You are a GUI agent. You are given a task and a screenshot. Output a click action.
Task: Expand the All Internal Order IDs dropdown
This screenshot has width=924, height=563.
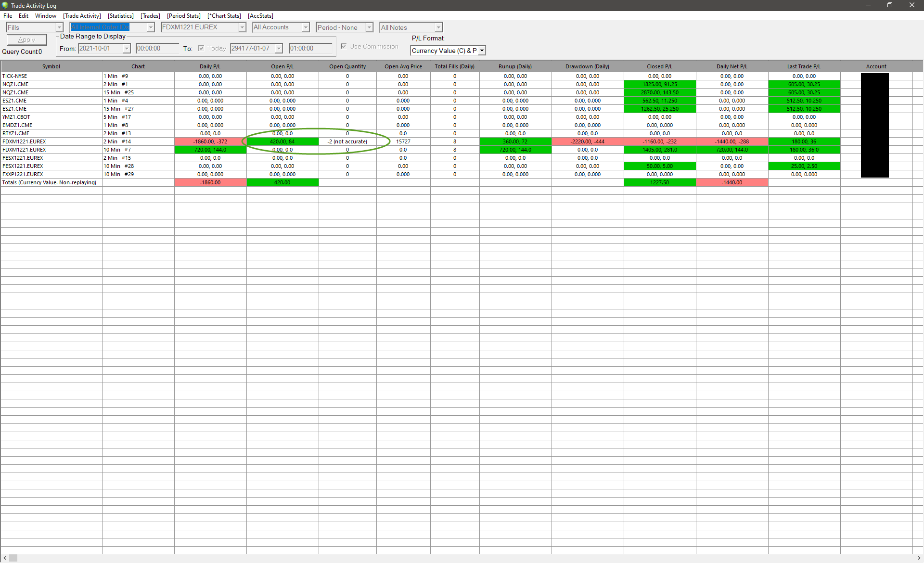coord(151,27)
